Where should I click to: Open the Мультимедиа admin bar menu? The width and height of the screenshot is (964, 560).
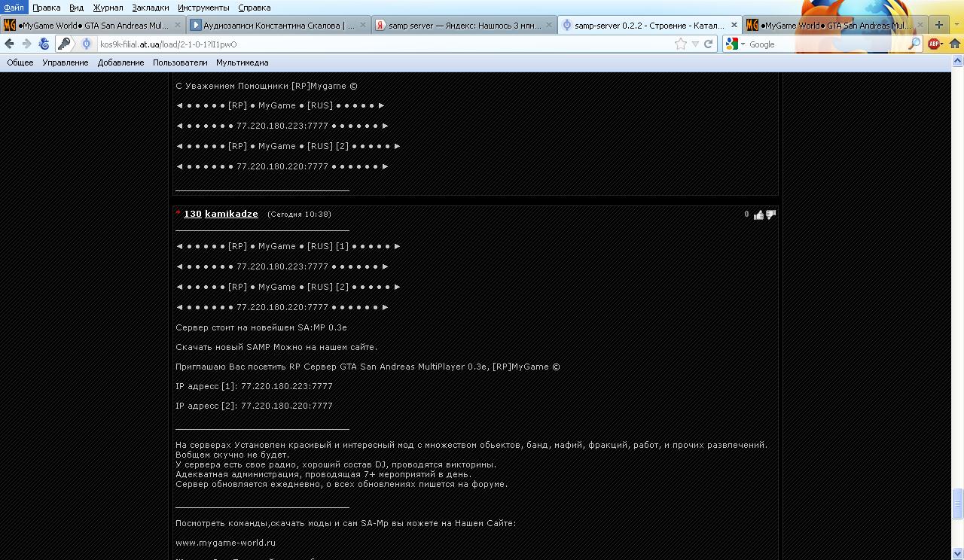pyautogui.click(x=242, y=62)
